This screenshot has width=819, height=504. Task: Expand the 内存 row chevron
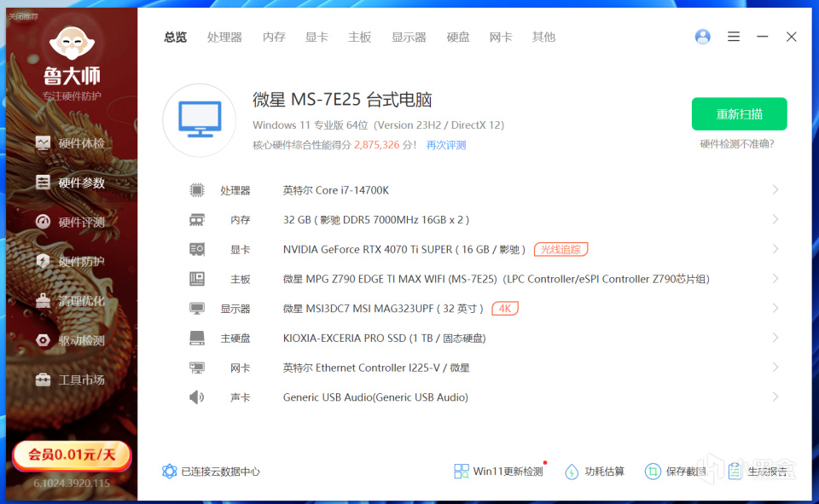[x=775, y=219]
